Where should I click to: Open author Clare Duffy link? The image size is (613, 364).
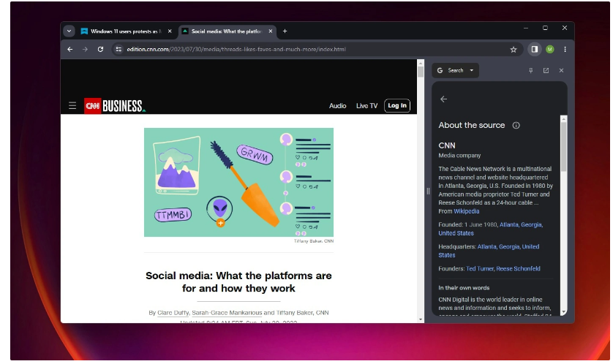pos(173,313)
